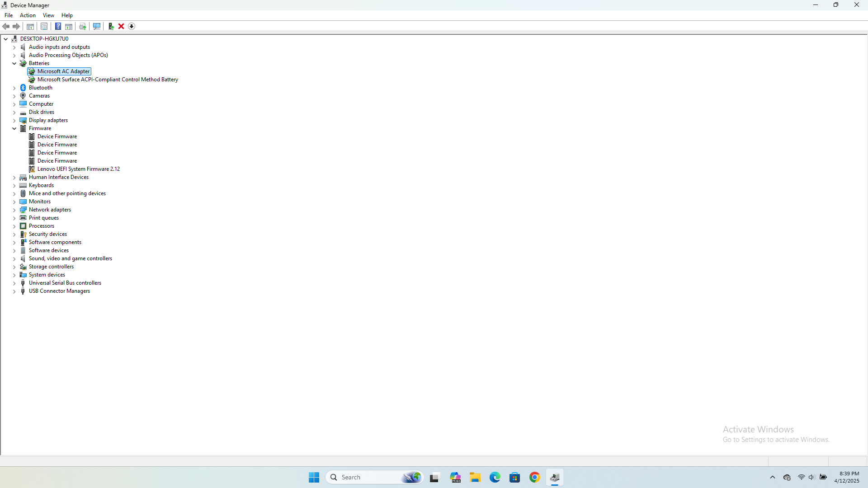The image size is (868, 488).
Task: Click the taskbar Search box
Action: coord(374,477)
